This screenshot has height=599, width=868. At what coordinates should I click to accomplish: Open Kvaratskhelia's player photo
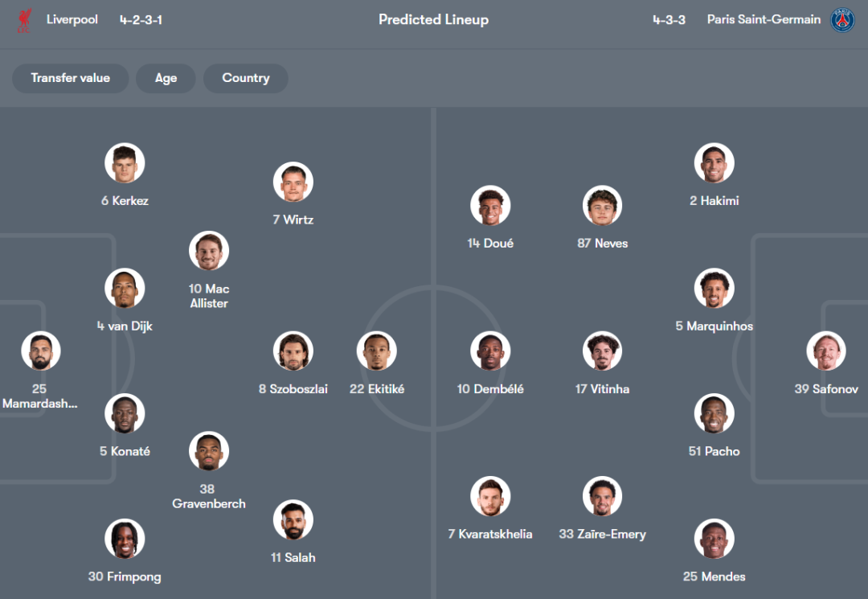click(490, 496)
